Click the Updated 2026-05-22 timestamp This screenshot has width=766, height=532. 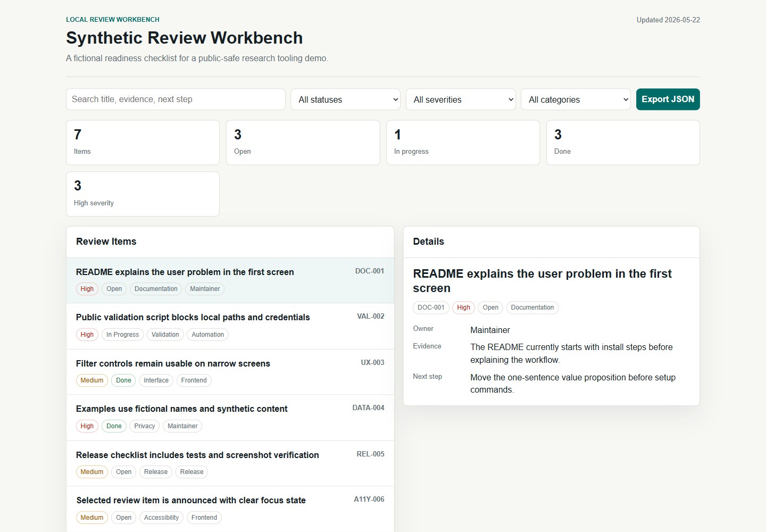[668, 20]
